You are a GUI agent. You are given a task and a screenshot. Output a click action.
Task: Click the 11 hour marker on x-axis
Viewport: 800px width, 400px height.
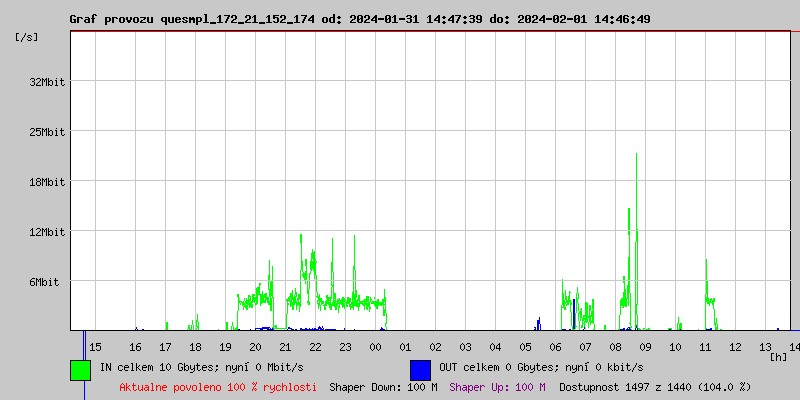pyautogui.click(x=705, y=347)
